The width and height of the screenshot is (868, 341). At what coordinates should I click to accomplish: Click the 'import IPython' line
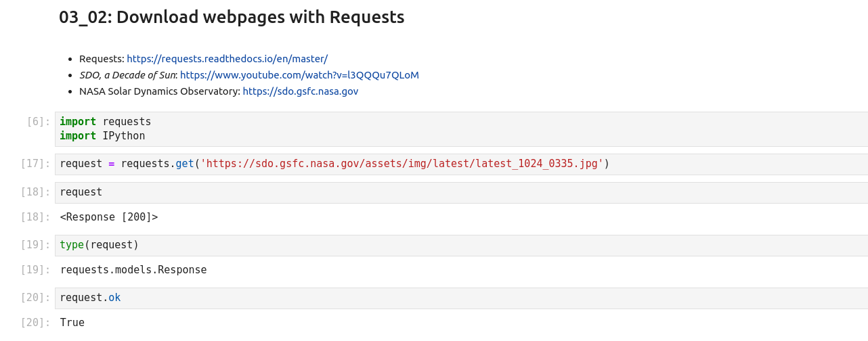pyautogui.click(x=102, y=136)
